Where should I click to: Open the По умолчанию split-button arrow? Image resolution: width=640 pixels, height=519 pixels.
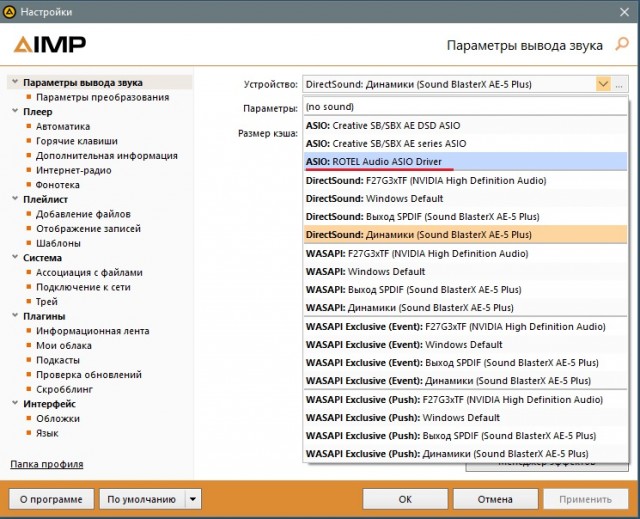click(x=193, y=499)
